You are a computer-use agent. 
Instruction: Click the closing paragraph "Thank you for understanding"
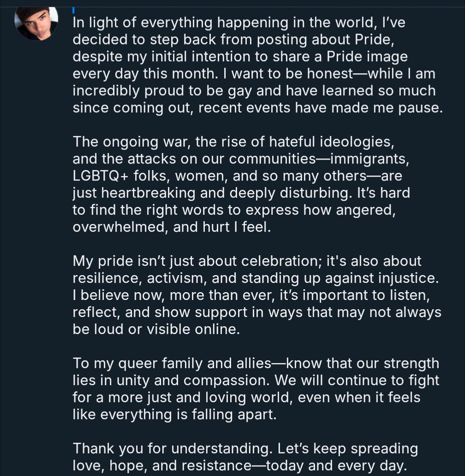245,457
